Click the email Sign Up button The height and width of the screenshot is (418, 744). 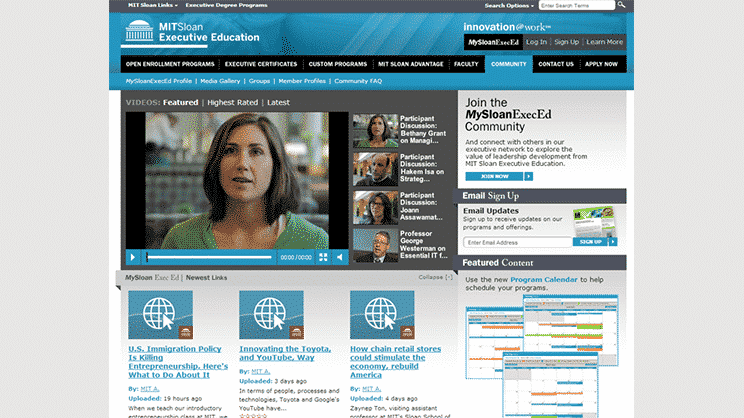click(590, 242)
